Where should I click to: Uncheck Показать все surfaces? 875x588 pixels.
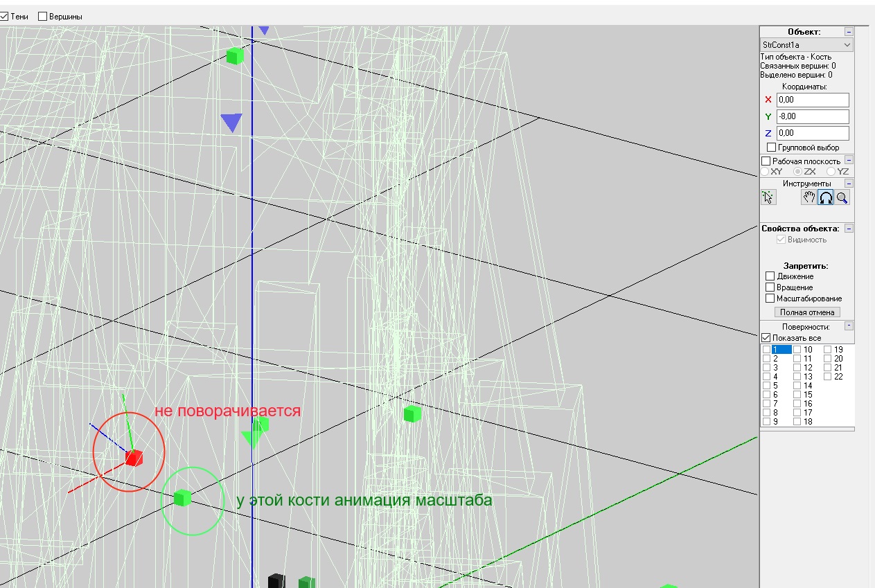click(766, 338)
